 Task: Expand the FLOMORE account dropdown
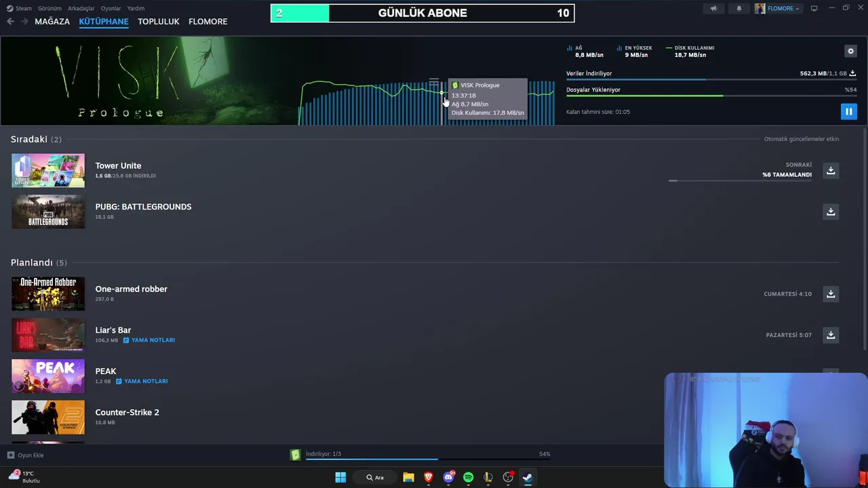tap(778, 8)
